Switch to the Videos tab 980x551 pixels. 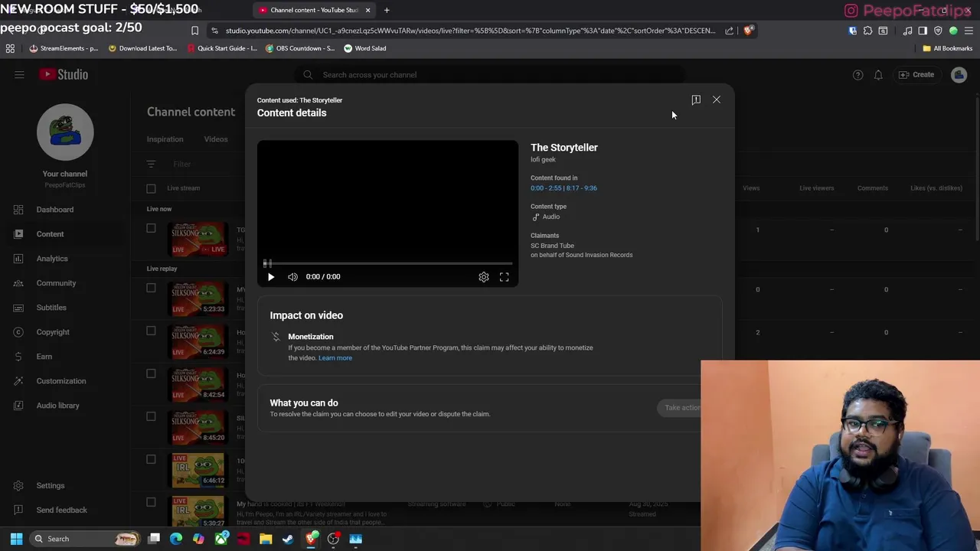(216, 139)
